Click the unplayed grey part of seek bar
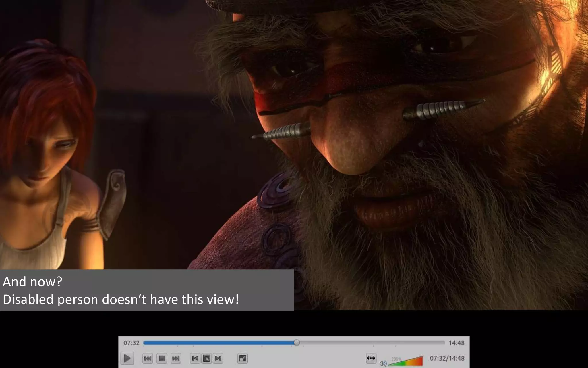The image size is (588, 368). click(x=370, y=342)
